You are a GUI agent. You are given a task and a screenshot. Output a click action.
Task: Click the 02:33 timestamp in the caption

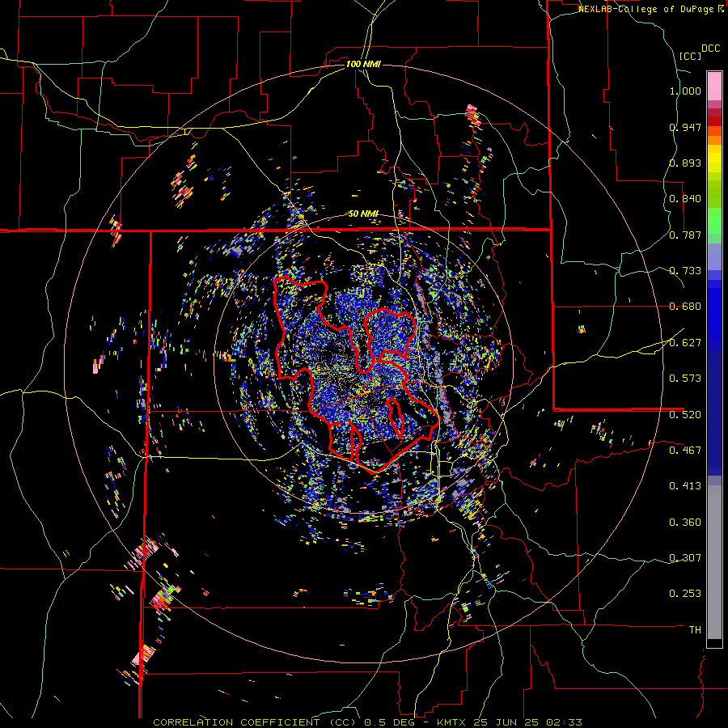pyautogui.click(x=564, y=722)
